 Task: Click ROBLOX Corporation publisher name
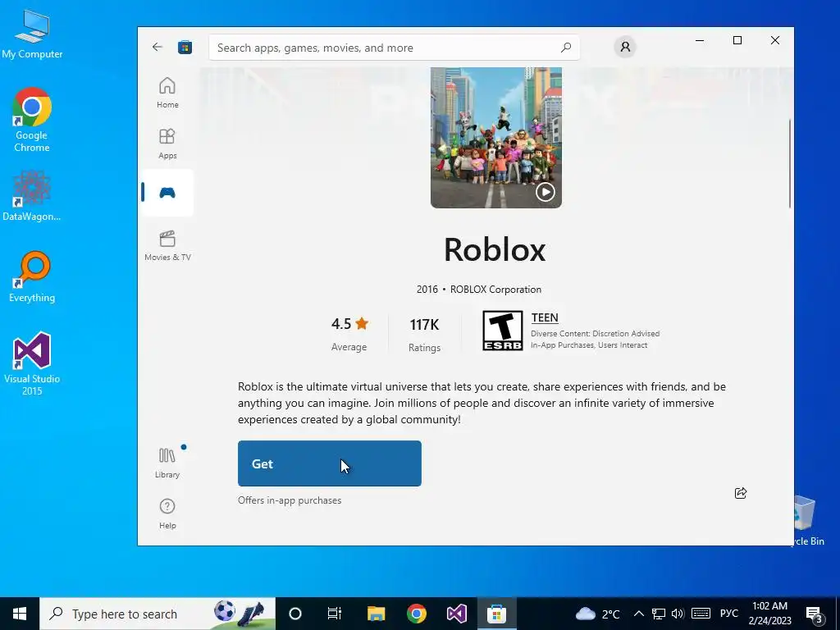(495, 290)
